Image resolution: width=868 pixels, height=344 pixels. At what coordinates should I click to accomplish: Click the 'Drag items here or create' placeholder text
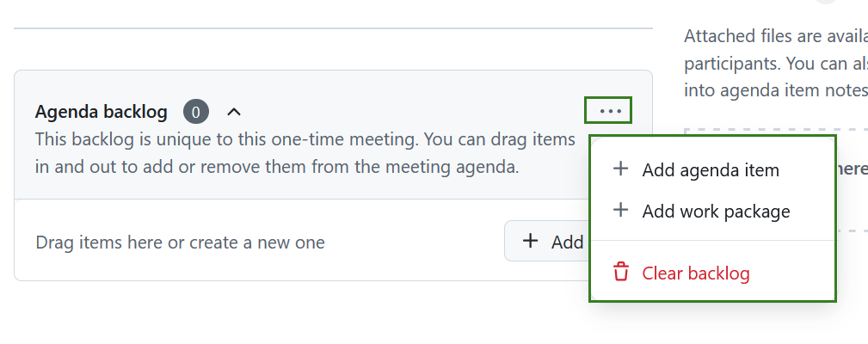pos(180,243)
